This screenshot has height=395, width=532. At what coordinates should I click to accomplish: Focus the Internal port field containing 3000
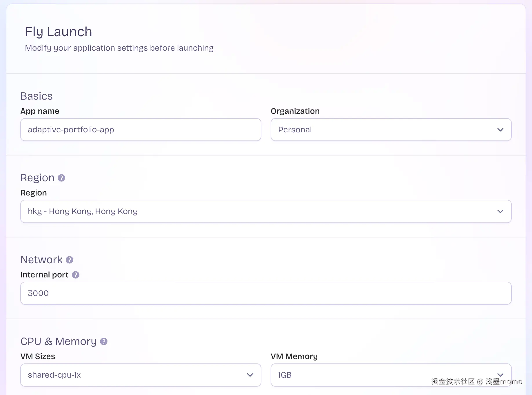point(266,293)
